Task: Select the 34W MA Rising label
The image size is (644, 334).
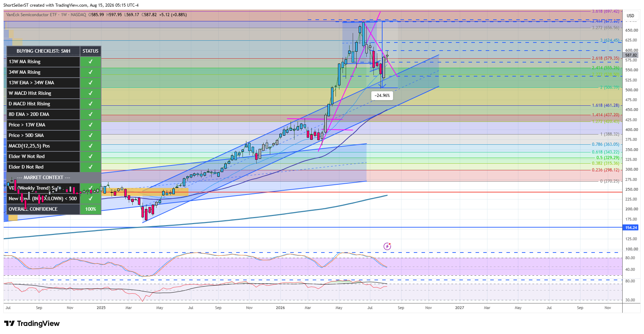Action: [25, 72]
